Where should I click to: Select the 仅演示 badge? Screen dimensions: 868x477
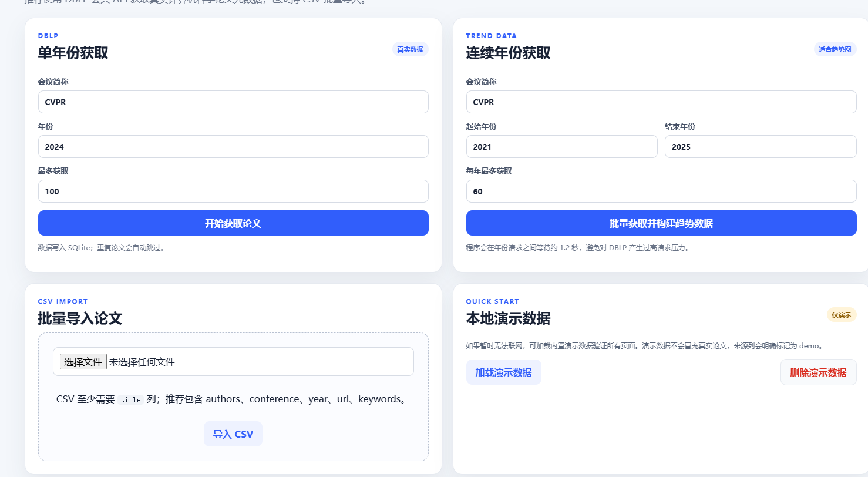(x=842, y=315)
